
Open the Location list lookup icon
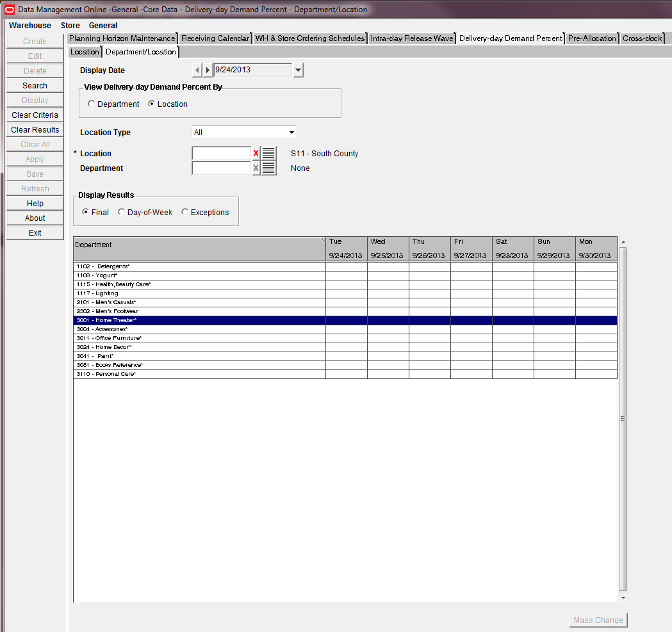[x=268, y=154]
